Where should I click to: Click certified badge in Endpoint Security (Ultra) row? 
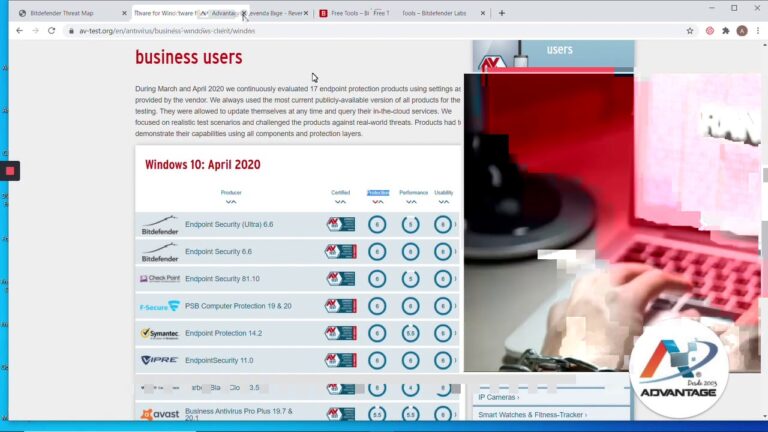[340, 224]
